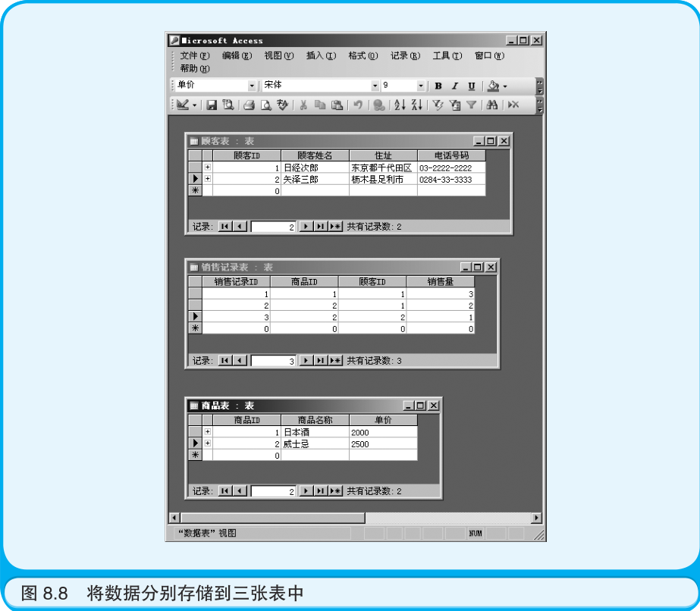Go to first record in 顾客表 navigator
This screenshot has width=700, height=611.
[x=224, y=226]
